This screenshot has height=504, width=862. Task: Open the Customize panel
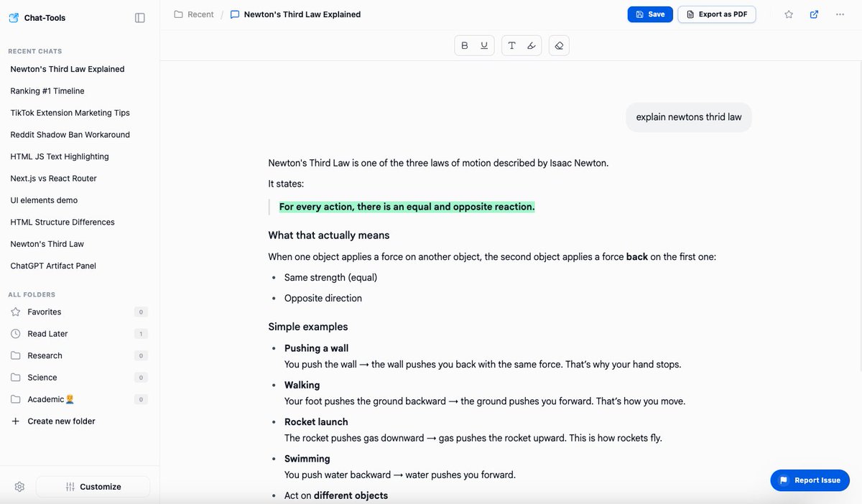(93, 487)
